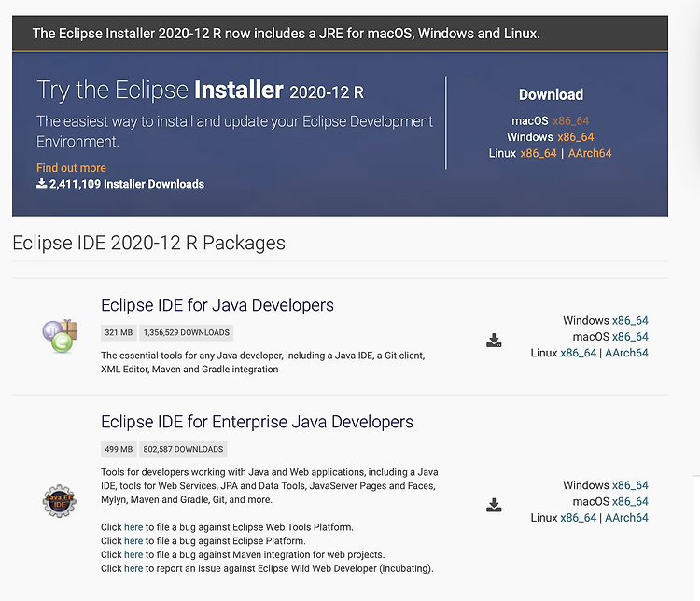The image size is (700, 601).
Task: Download Java Developers package for Linux x86_64
Action: pyautogui.click(x=578, y=353)
